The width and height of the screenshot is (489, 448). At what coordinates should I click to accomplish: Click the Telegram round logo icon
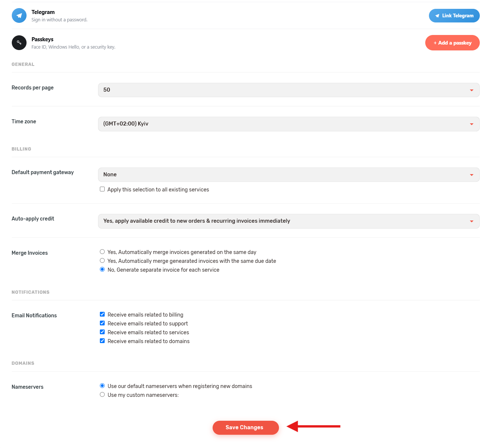(19, 15)
